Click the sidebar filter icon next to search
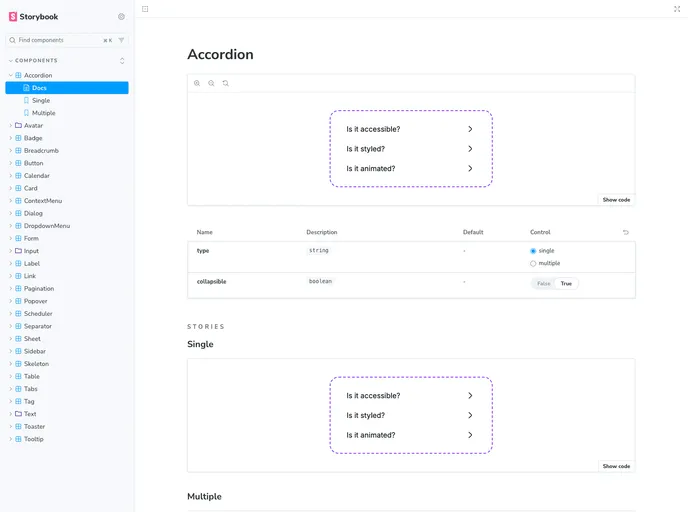The width and height of the screenshot is (688, 512). click(122, 40)
